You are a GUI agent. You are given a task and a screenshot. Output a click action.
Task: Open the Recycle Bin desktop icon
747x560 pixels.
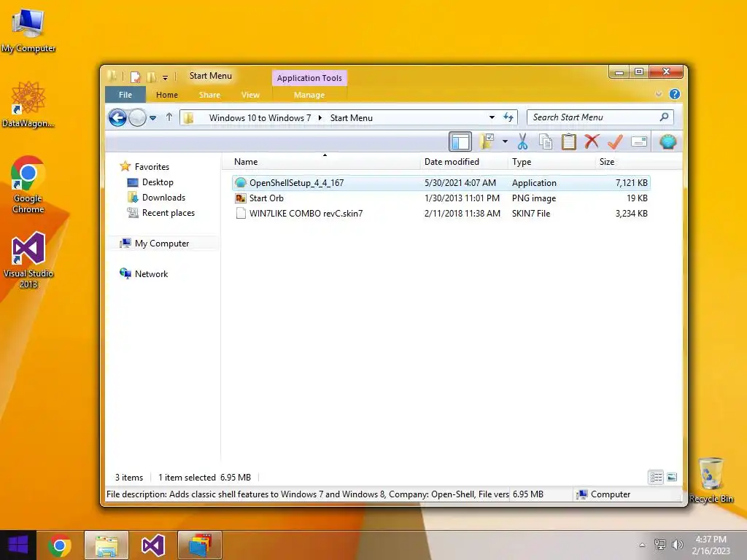pos(711,480)
